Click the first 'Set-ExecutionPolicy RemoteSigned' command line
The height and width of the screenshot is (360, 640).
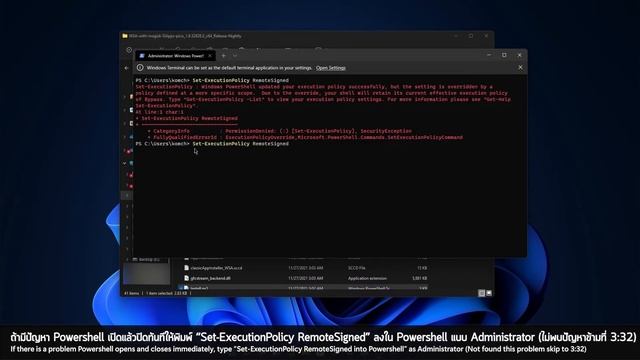click(x=212, y=80)
